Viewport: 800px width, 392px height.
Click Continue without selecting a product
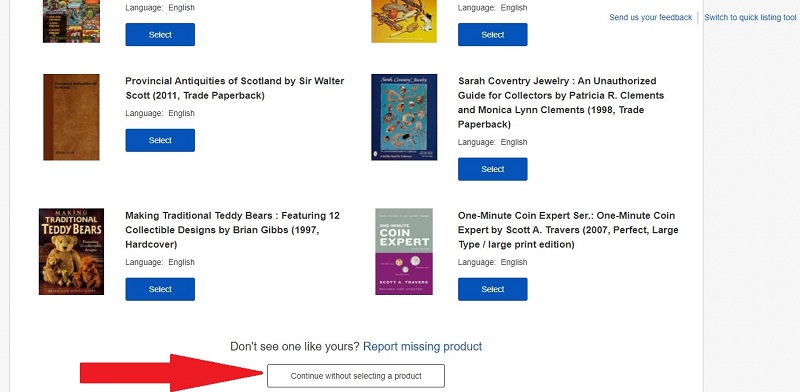click(x=356, y=376)
